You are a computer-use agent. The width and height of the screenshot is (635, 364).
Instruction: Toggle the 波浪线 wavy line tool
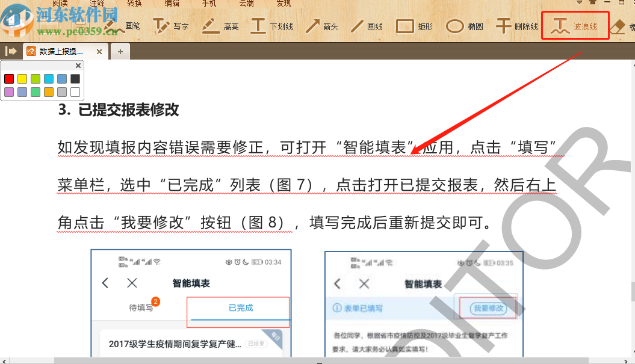tap(574, 25)
